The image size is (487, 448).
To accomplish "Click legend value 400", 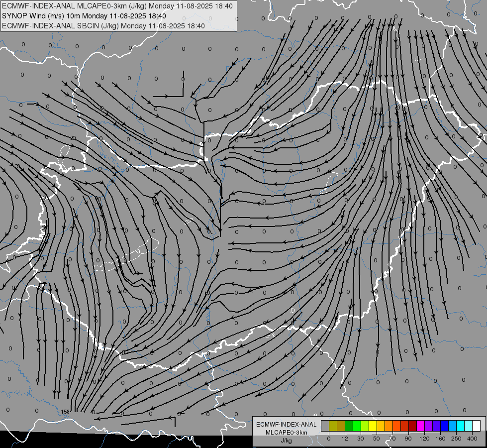I will coord(472,439).
